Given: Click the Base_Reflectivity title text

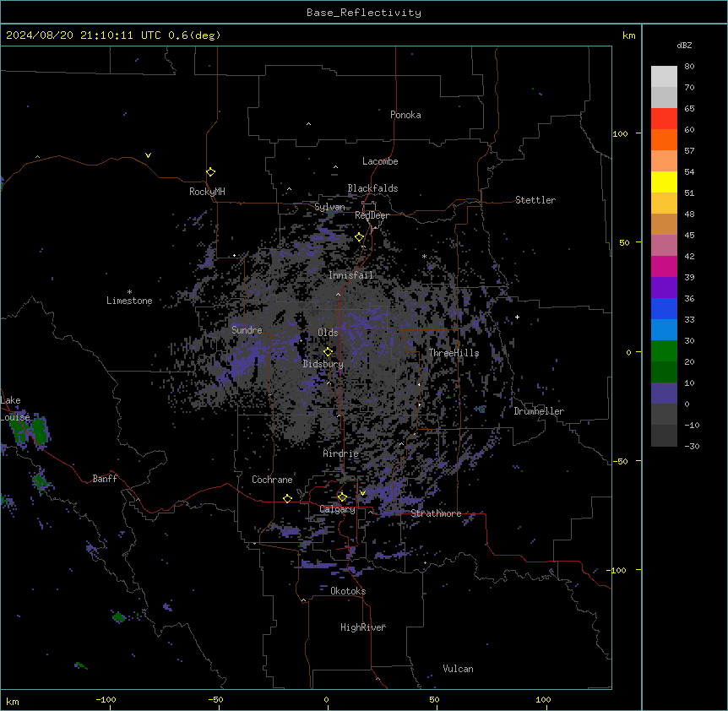Looking at the screenshot, I should tap(364, 13).
